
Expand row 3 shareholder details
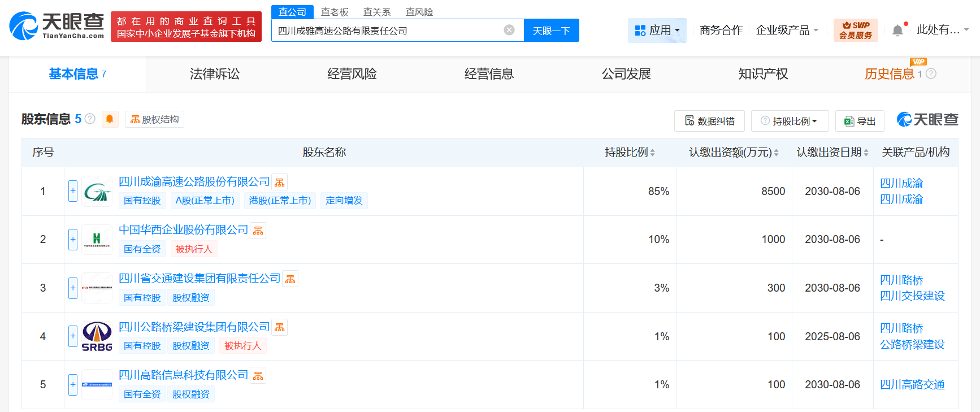point(73,288)
